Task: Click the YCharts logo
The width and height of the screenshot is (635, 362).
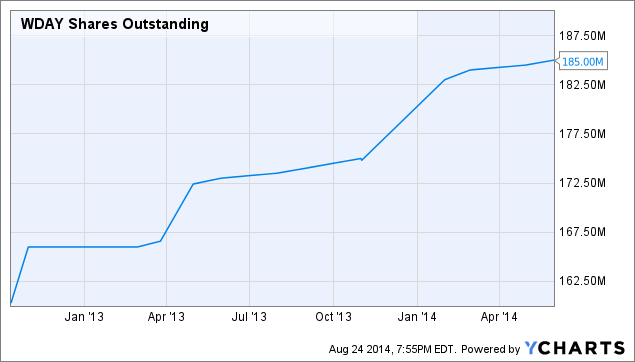Action: click(575, 348)
